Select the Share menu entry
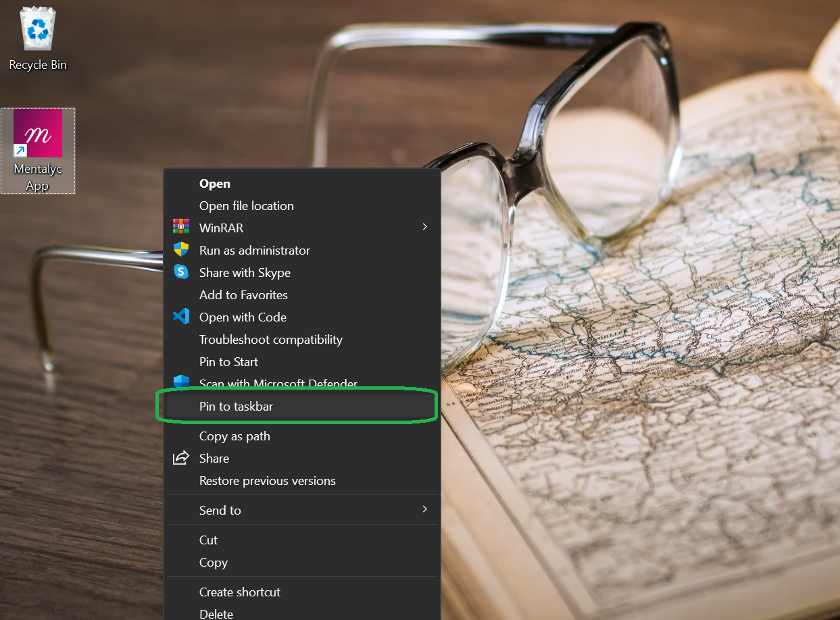Screen dimensions: 840x620 click(302, 459)
